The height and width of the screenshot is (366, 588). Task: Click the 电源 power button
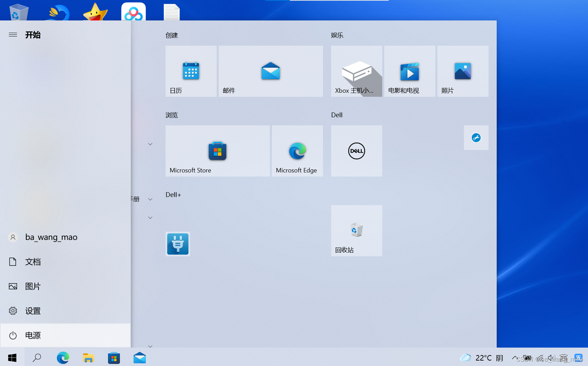[x=65, y=335]
